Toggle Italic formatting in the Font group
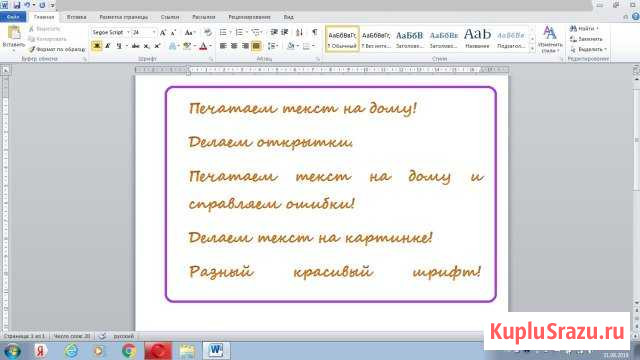The image size is (640, 360). [108, 46]
